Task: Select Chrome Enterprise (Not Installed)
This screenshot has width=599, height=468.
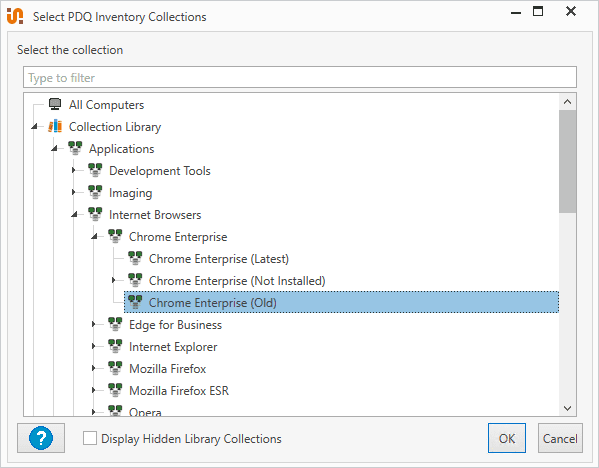Action: [x=237, y=280]
